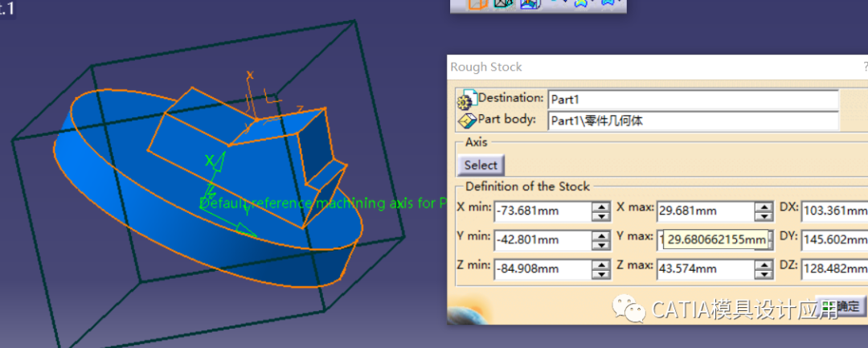Click the "Y max:" label

[x=636, y=236]
